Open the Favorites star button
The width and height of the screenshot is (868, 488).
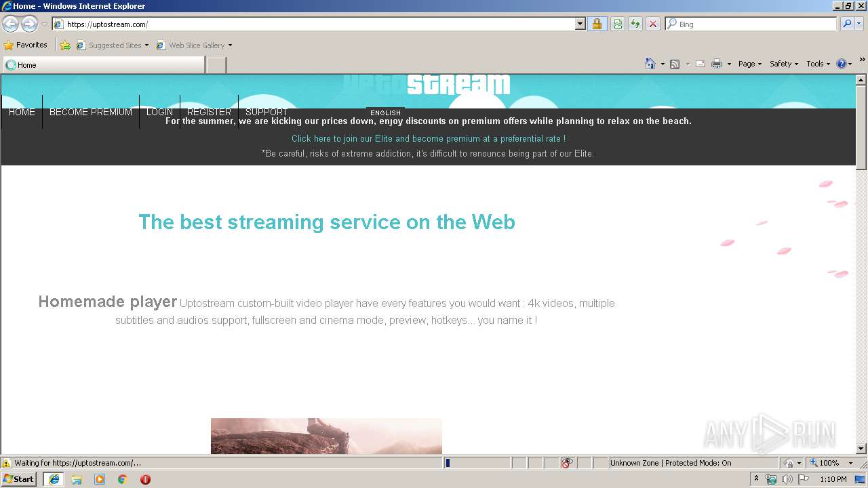point(26,45)
